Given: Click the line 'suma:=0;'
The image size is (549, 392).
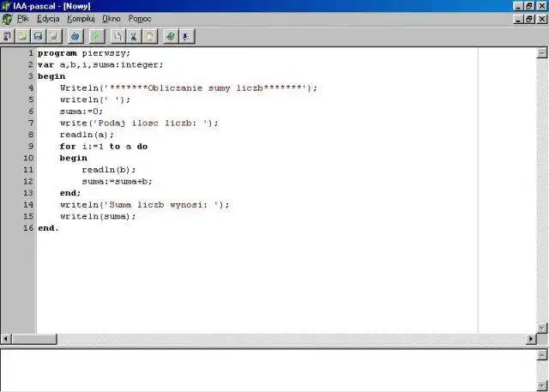Looking at the screenshot, I should pyautogui.click(x=81, y=112).
